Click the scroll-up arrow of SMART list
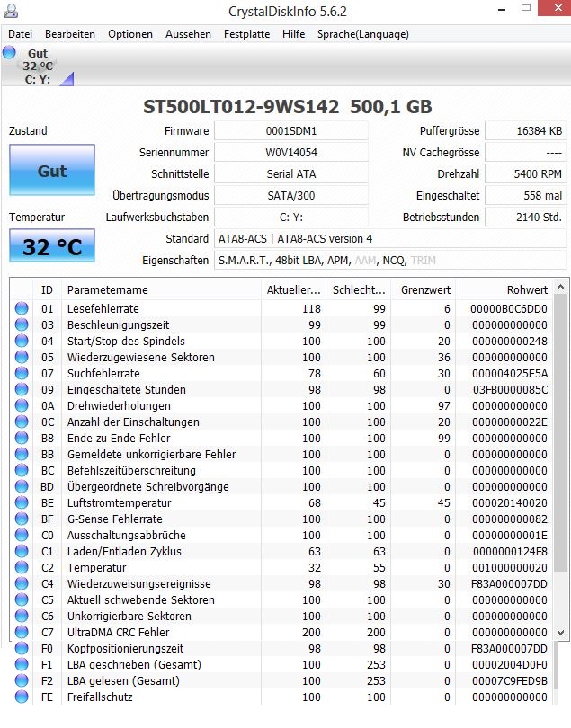 click(561, 288)
